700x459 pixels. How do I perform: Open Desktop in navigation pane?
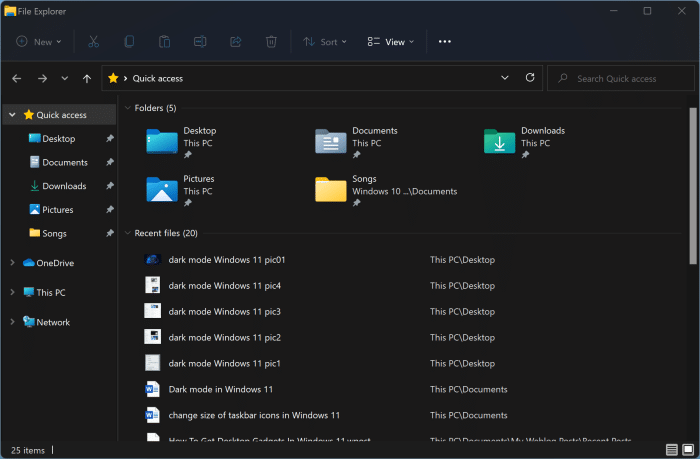[58, 138]
